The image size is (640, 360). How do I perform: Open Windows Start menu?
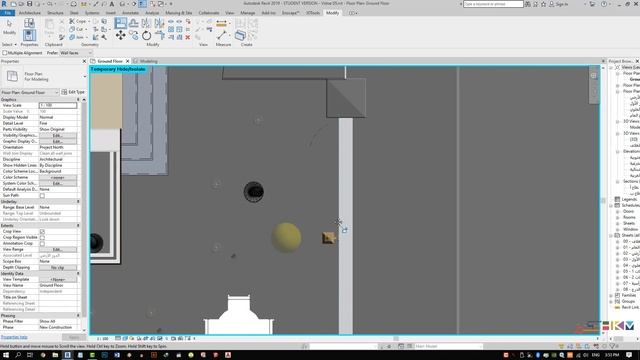click(5, 355)
